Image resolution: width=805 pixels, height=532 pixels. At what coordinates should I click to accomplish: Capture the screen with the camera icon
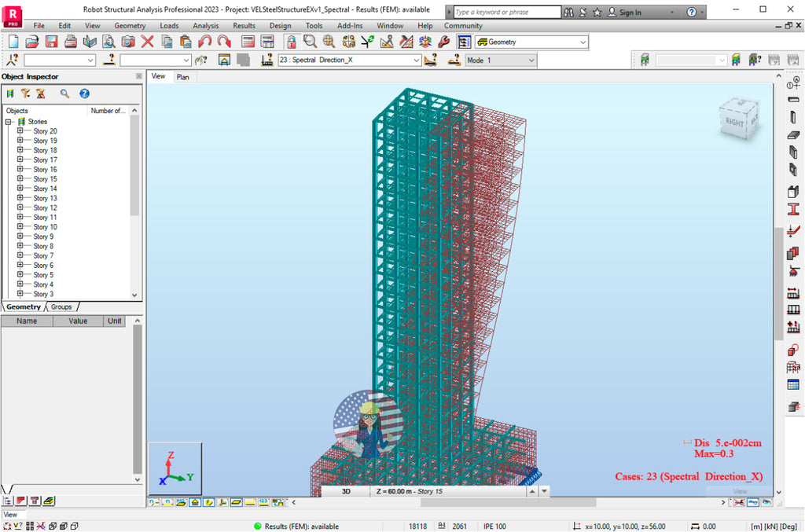[x=126, y=42]
